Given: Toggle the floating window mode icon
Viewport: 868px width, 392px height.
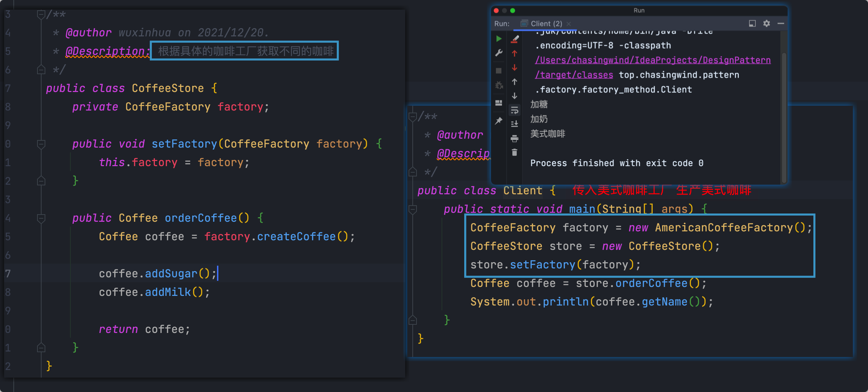Looking at the screenshot, I should click(752, 23).
